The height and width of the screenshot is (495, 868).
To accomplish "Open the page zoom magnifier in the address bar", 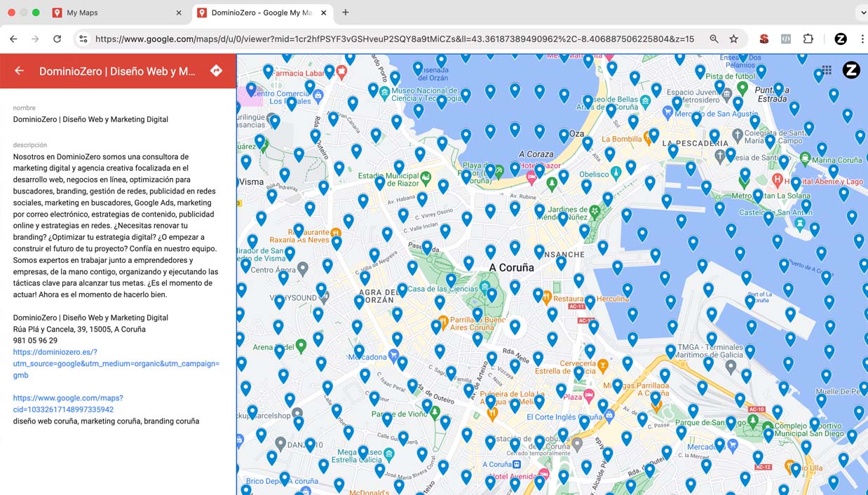I will click(x=714, y=39).
